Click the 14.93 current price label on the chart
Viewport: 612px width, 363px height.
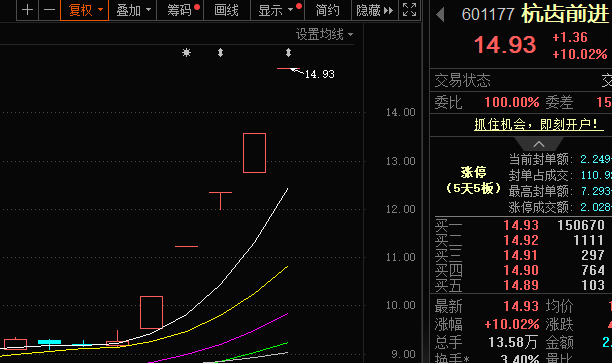(319, 74)
